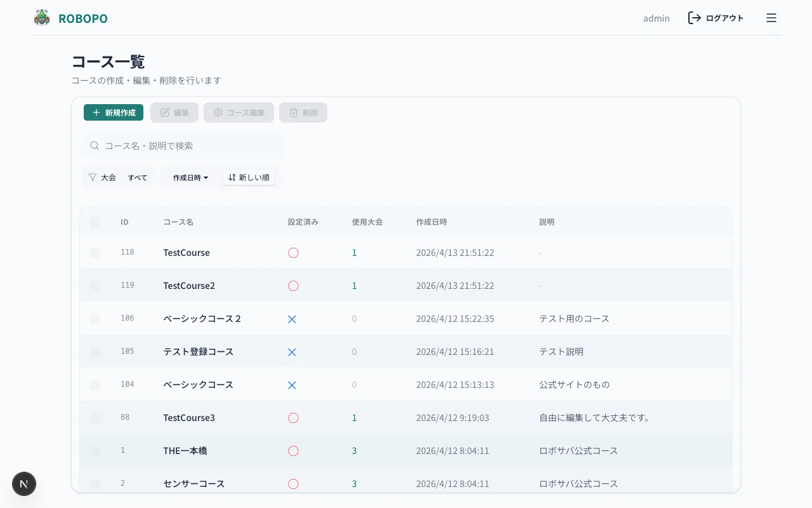Check the box for course 105 テスト登録コース

tap(95, 352)
